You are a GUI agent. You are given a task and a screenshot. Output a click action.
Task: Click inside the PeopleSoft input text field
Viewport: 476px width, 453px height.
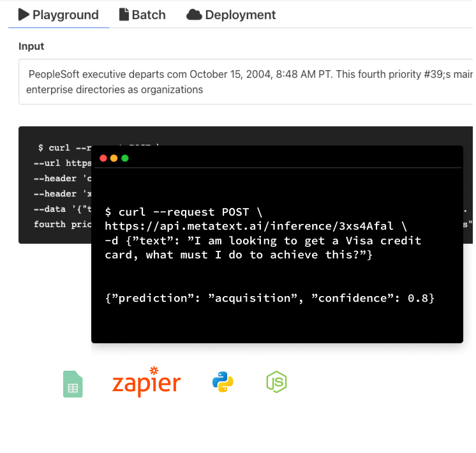(246, 82)
